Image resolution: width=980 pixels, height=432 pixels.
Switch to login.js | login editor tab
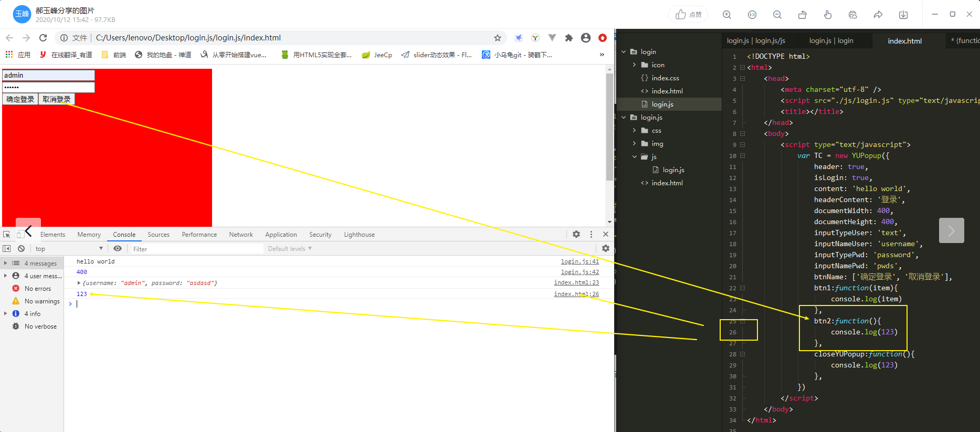(x=831, y=41)
